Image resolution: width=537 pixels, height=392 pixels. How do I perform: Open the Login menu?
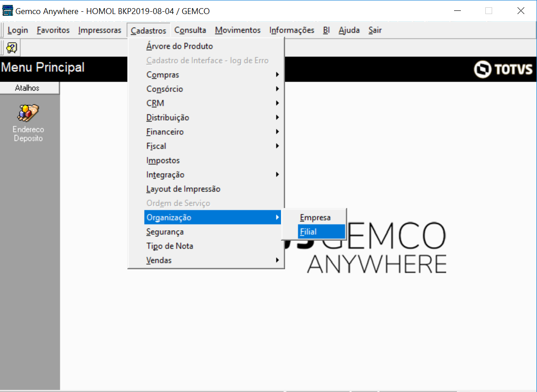point(18,30)
